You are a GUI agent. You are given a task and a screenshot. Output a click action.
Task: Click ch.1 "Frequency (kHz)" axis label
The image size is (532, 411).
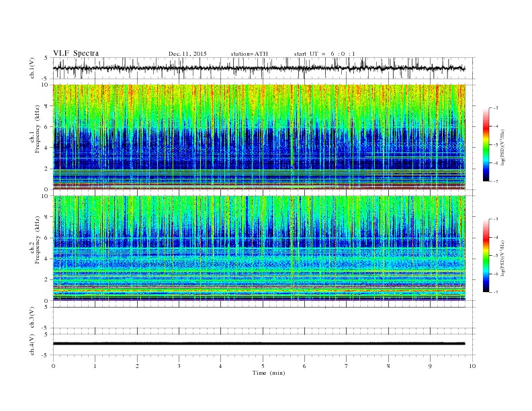[38, 129]
